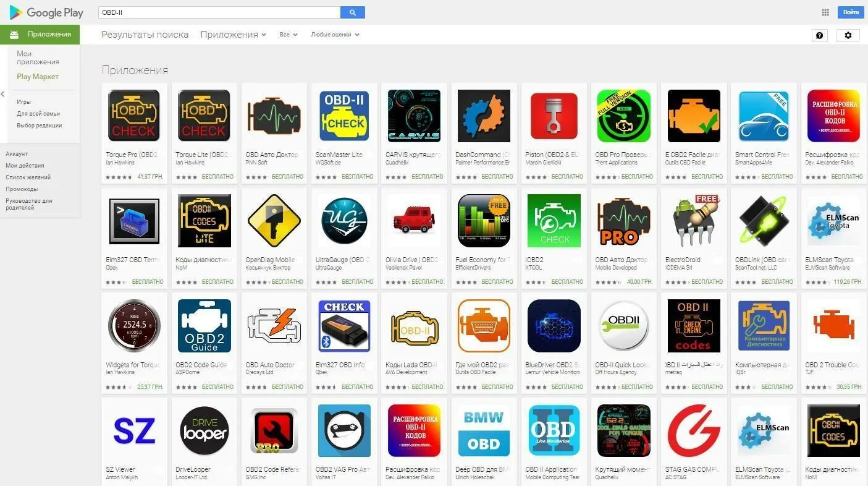Expand the Все price filter dropdown
This screenshot has width=868, height=486.
click(289, 35)
